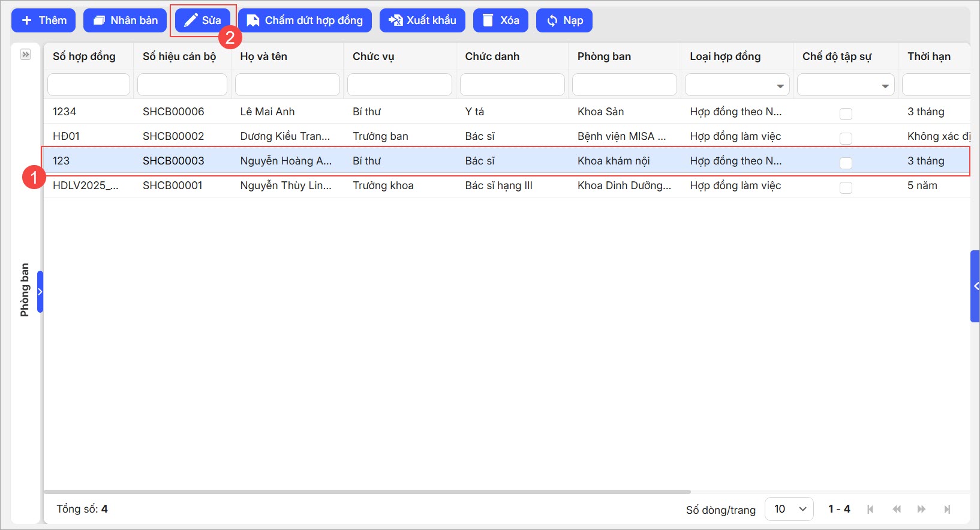Click the Nạp button label

click(573, 21)
